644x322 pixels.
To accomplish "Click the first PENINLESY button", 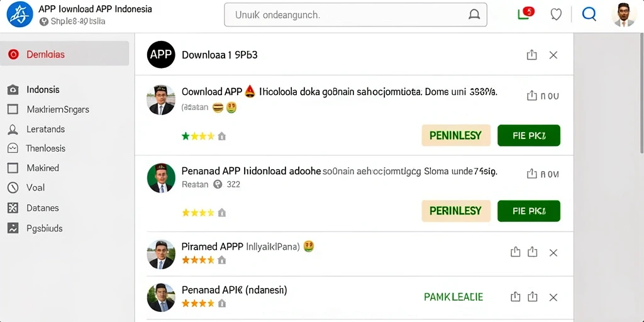I will click(x=456, y=136).
